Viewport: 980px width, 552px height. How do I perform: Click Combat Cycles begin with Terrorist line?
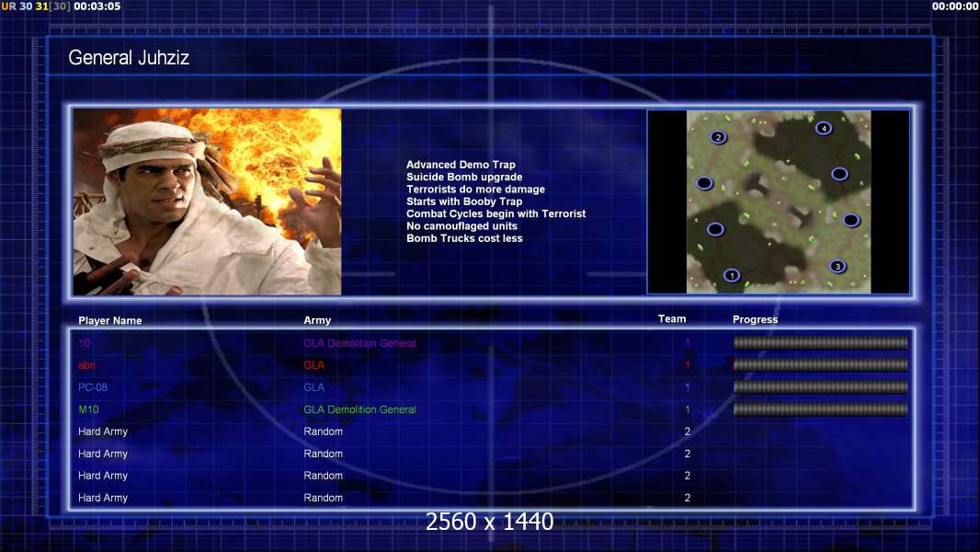pyautogui.click(x=496, y=213)
